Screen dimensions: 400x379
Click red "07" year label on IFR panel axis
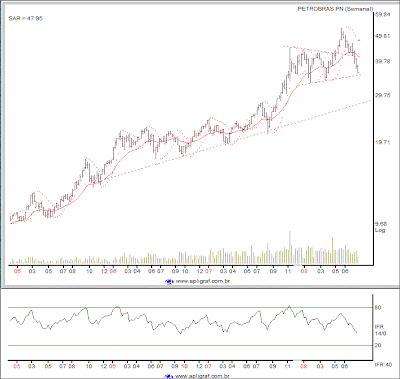pyautogui.click(x=208, y=366)
